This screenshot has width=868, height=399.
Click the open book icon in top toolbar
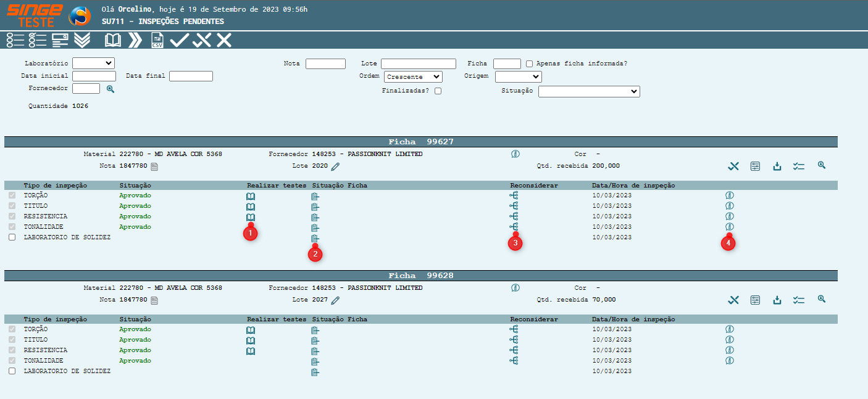(x=113, y=41)
